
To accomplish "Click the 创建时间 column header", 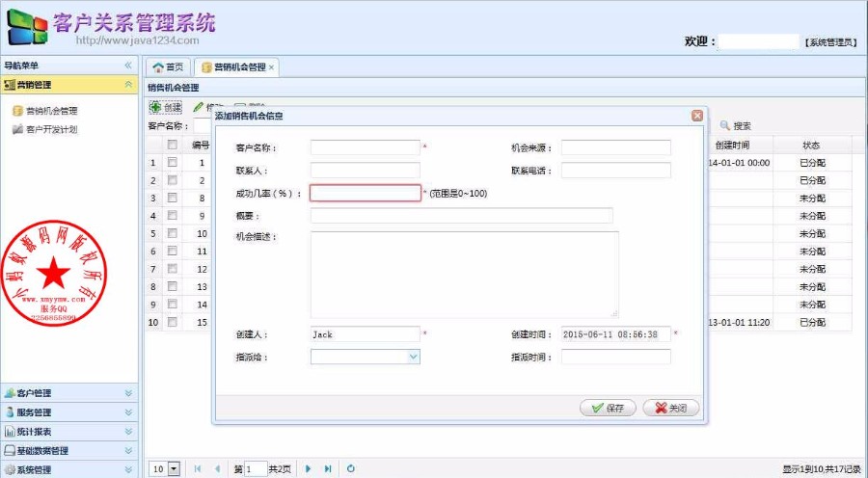I will point(732,145).
